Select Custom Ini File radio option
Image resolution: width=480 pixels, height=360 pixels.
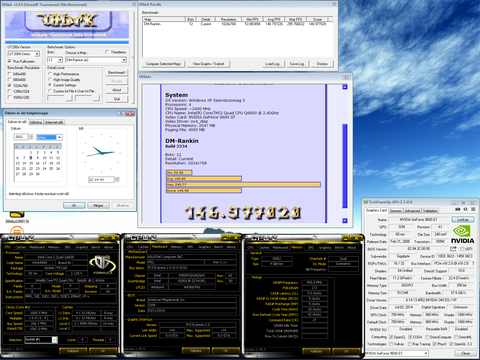click(50, 91)
